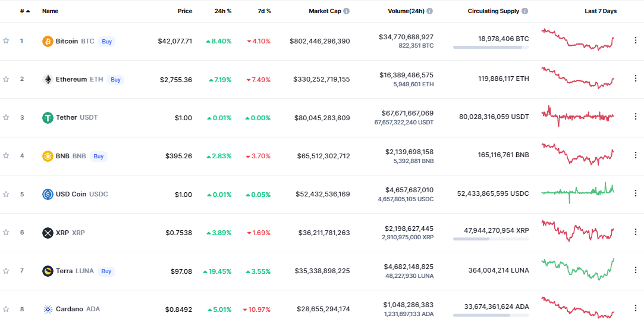
Task: Sort the table by Name column
Action: 50,11
